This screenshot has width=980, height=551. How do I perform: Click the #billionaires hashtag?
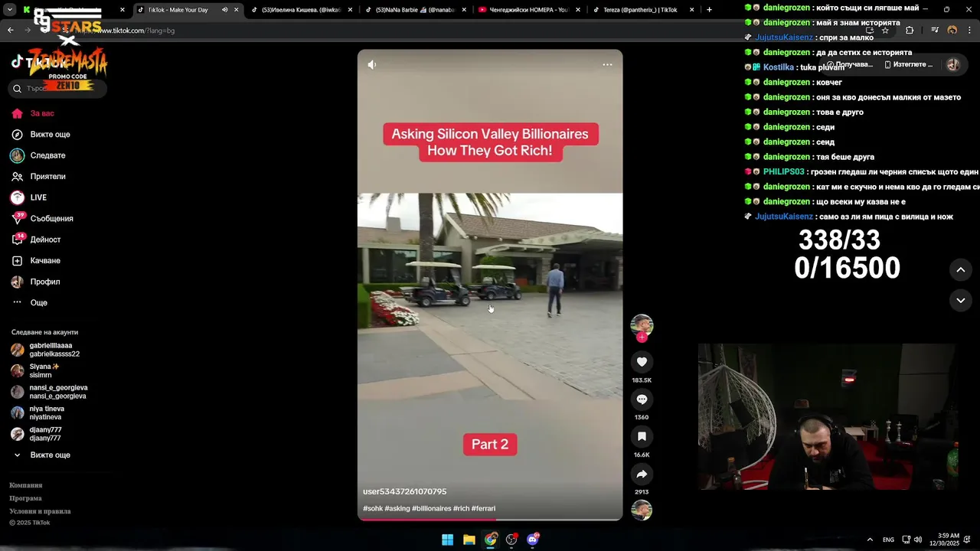(432, 508)
